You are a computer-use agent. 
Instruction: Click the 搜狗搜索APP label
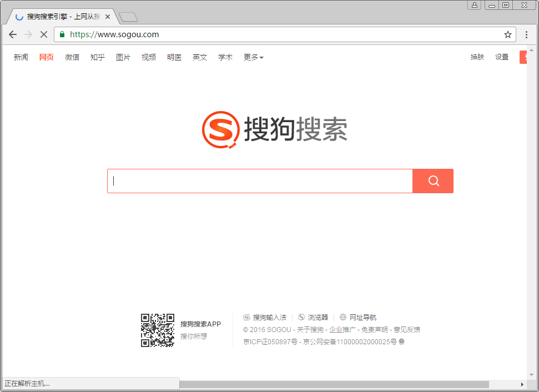pyautogui.click(x=200, y=324)
